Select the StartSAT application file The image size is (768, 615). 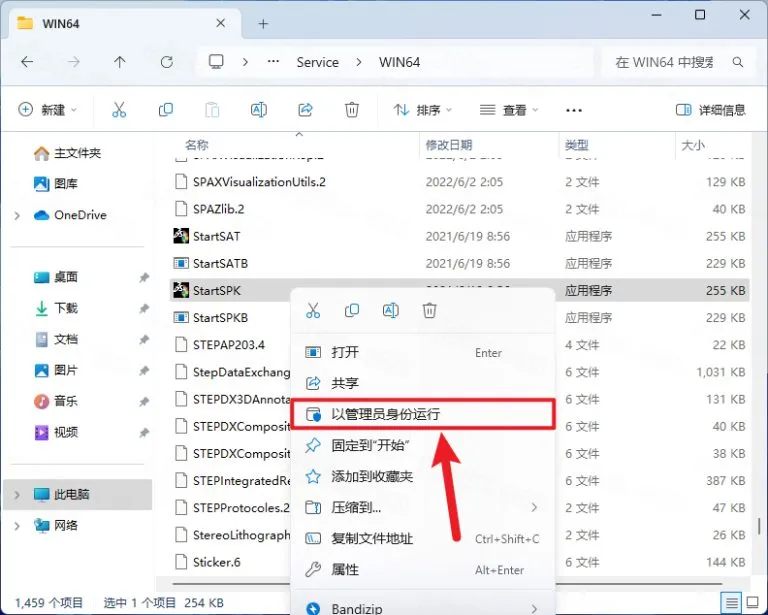click(x=459, y=236)
